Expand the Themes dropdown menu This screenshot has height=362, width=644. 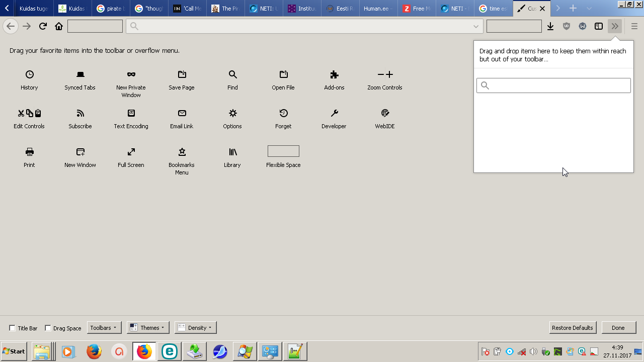click(148, 328)
